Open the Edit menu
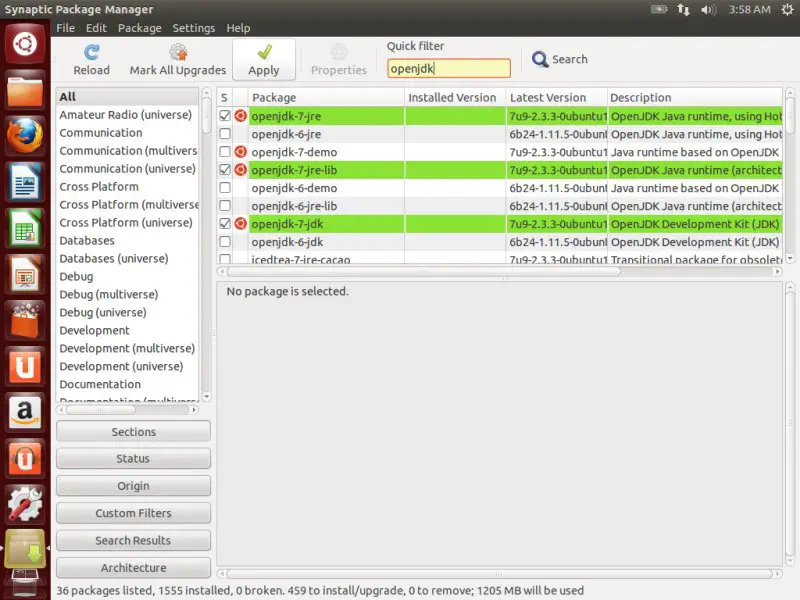800x600 pixels. click(96, 28)
